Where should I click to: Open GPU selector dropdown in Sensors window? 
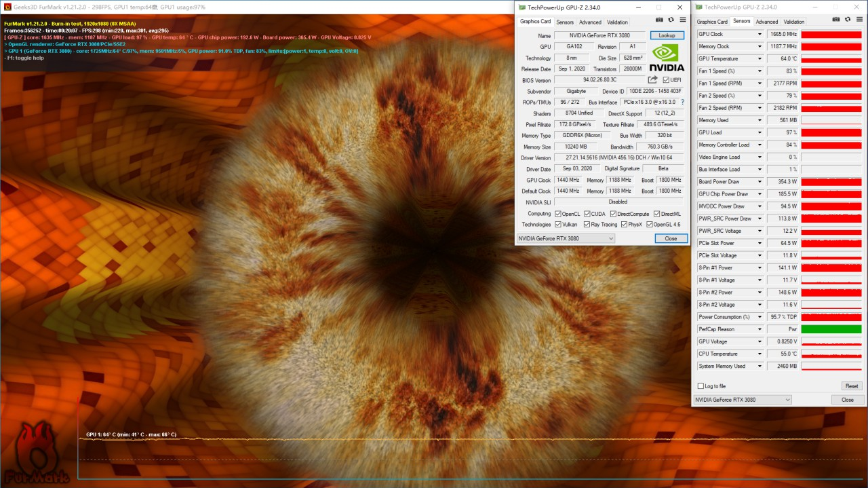coord(743,400)
